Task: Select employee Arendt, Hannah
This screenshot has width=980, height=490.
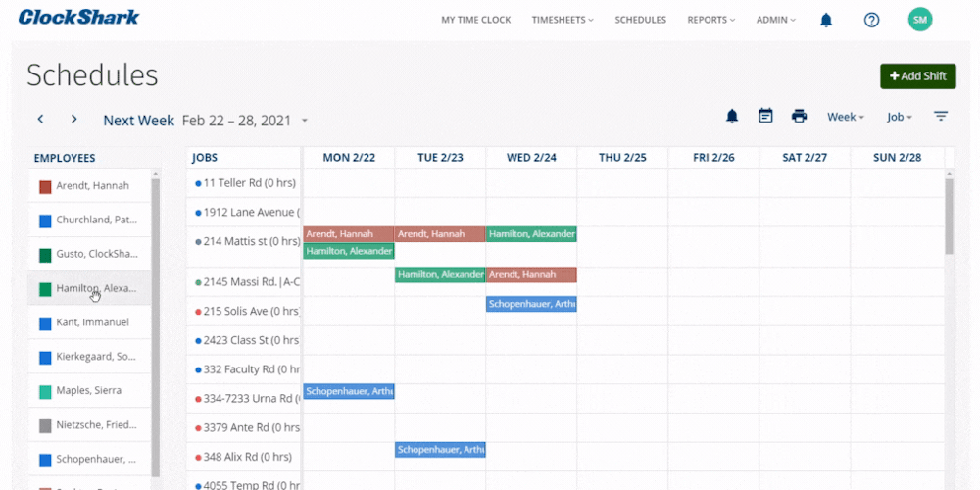Action: (89, 185)
